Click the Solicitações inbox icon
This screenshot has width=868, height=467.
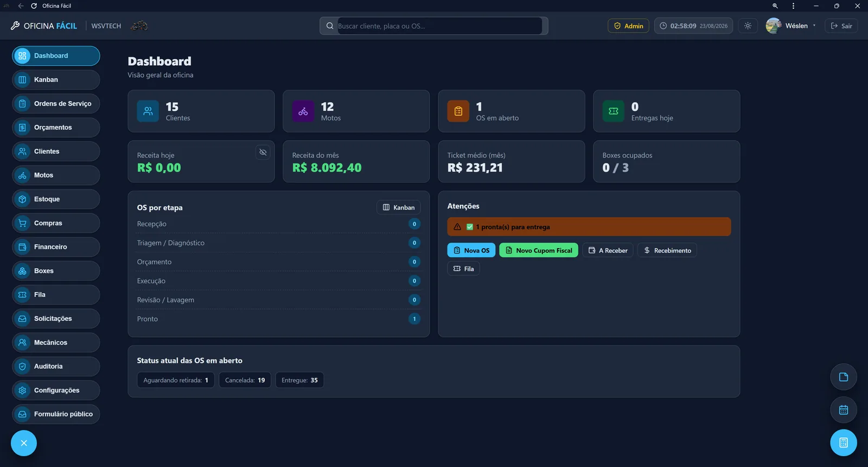[22, 319]
